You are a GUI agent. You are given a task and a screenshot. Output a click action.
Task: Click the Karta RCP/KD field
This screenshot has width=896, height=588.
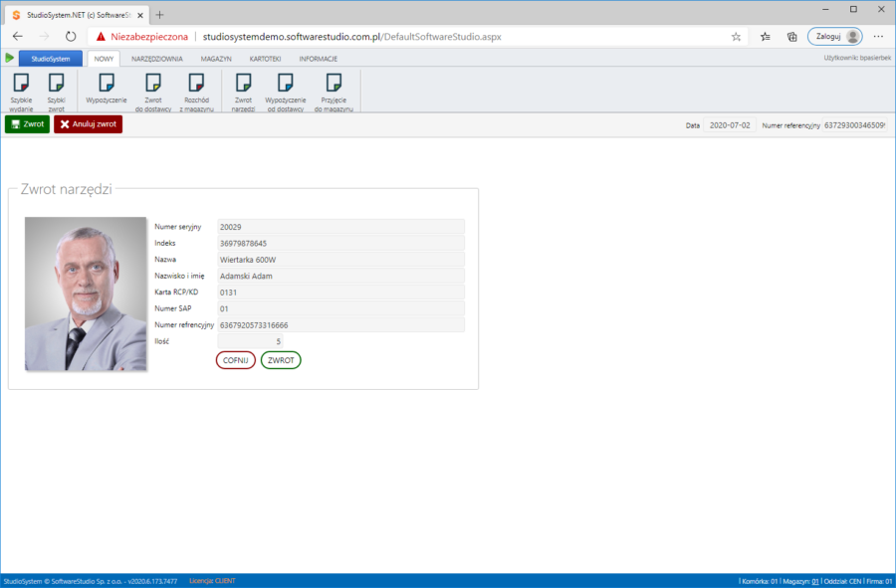(341, 293)
